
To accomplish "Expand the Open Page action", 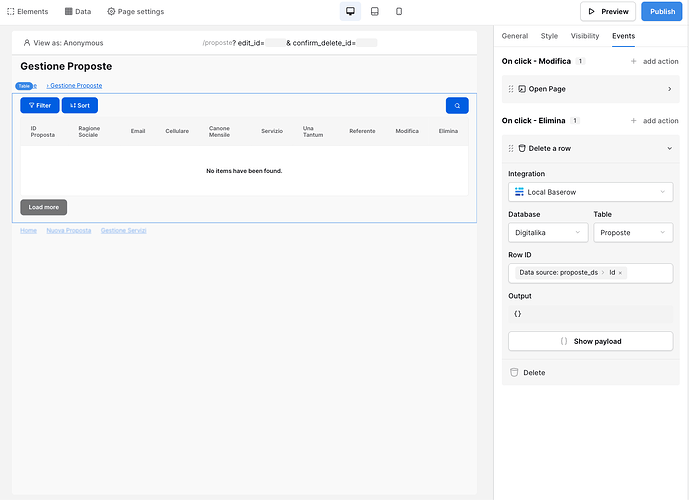I will (x=670, y=89).
